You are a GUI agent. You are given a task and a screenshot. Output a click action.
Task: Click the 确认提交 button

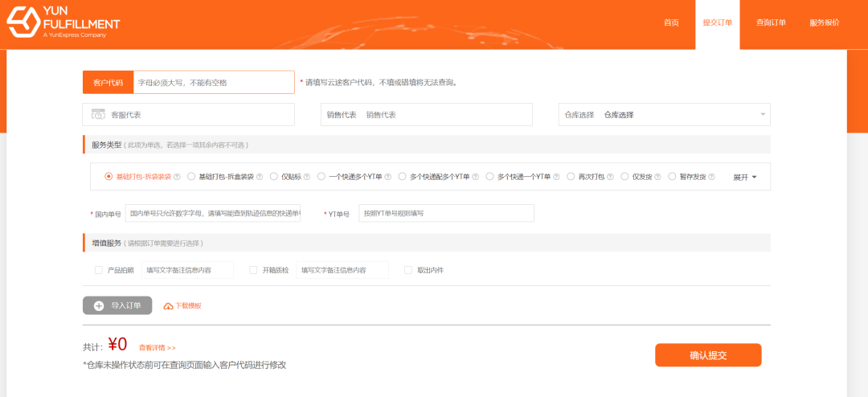708,355
